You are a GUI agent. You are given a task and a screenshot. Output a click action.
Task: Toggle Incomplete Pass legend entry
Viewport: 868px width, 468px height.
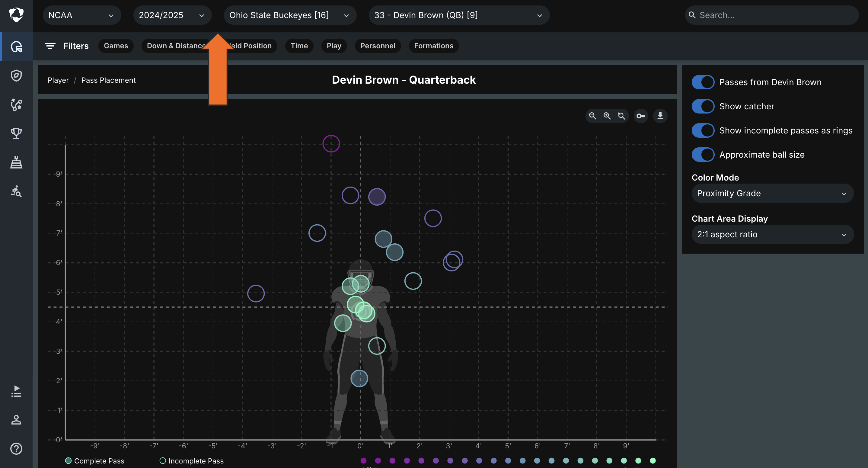coord(191,461)
